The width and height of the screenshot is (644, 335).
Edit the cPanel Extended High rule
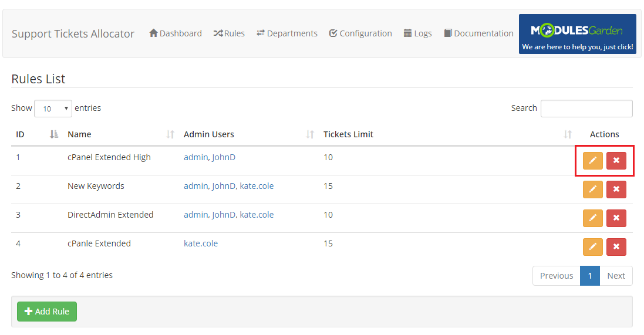pyautogui.click(x=592, y=160)
